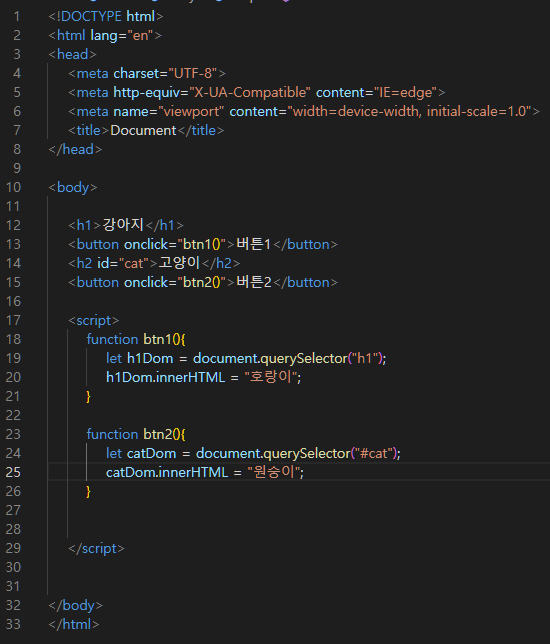Click the closing </h2> tag
The image size is (550, 644).
(221, 263)
